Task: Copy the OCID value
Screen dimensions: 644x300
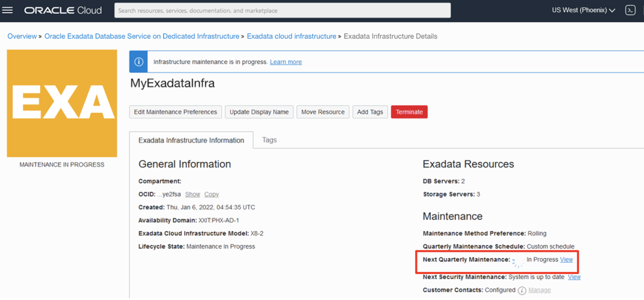Action: [x=211, y=194]
